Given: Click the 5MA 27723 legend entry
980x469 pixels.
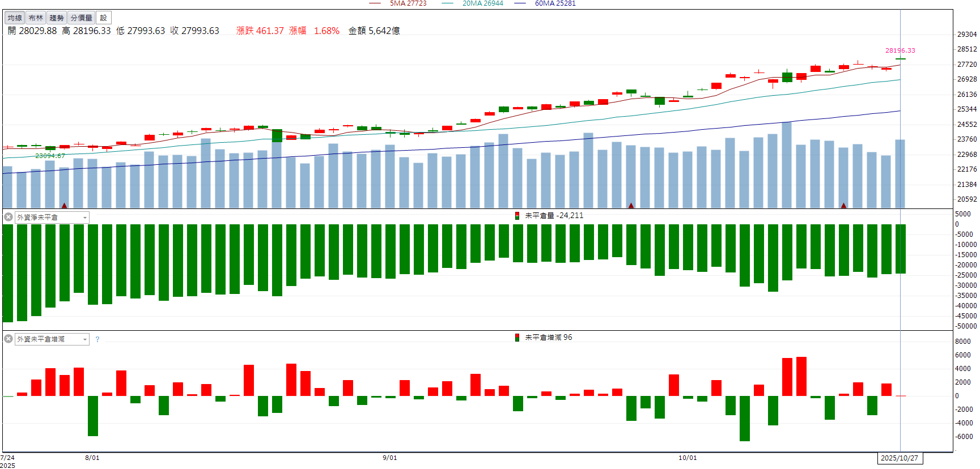Looking at the screenshot, I should pos(408,3).
